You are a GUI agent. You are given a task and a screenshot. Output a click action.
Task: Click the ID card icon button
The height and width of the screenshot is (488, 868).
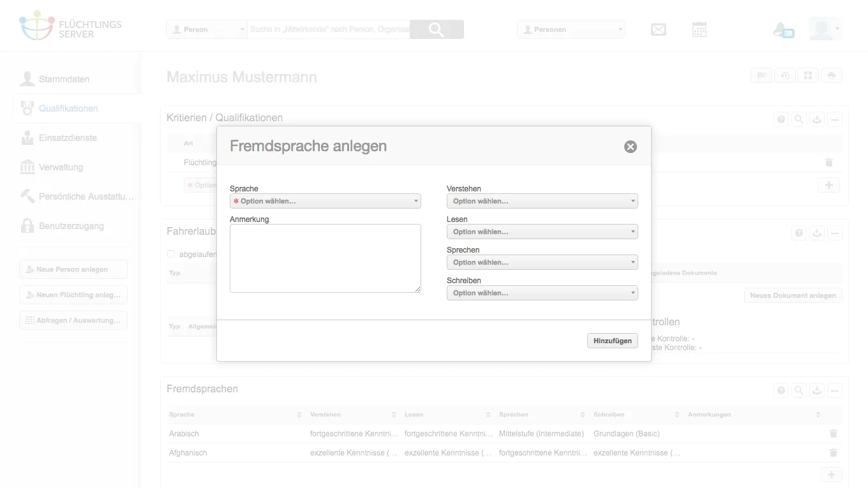761,75
